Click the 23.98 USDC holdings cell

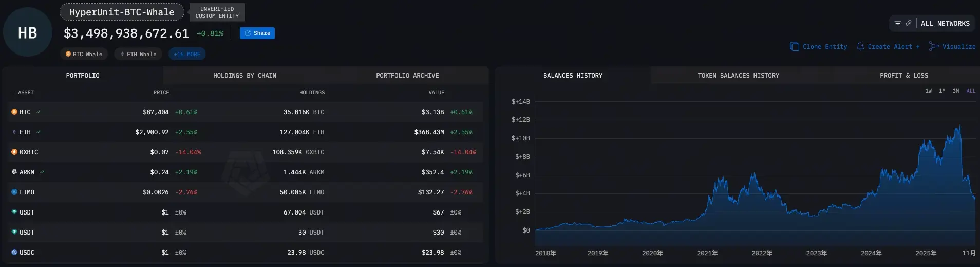pos(306,252)
